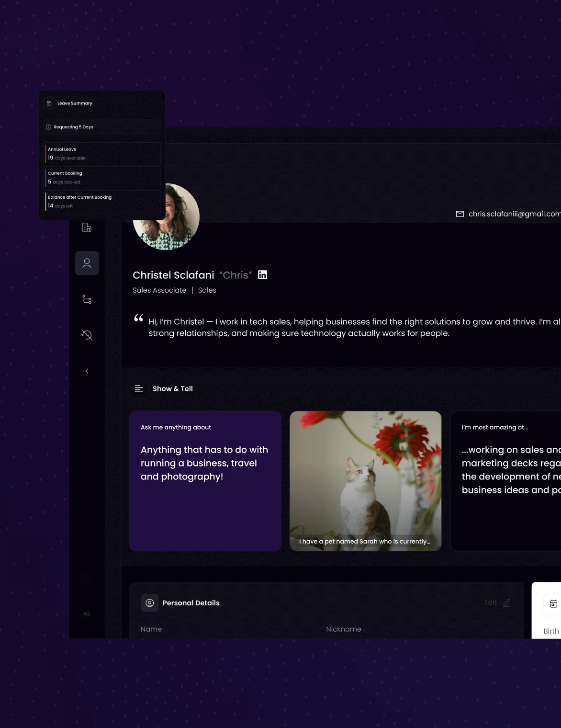Open the cat photo card about Sarah
This screenshot has width=561, height=728.
(x=365, y=481)
